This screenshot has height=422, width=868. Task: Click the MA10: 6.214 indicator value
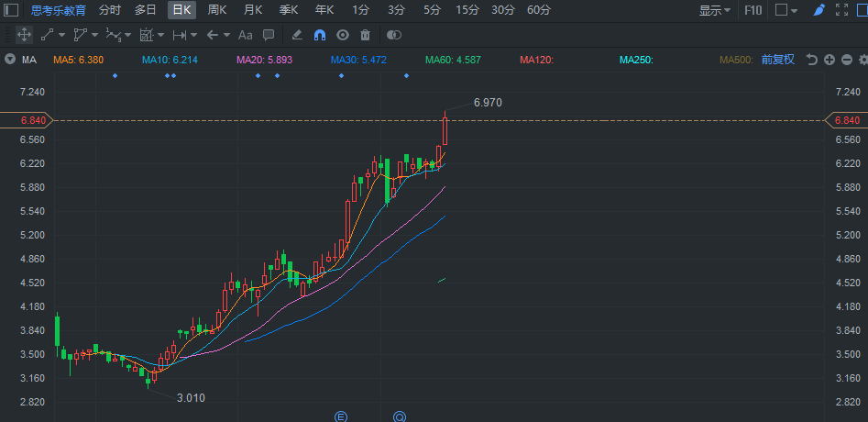pos(170,60)
